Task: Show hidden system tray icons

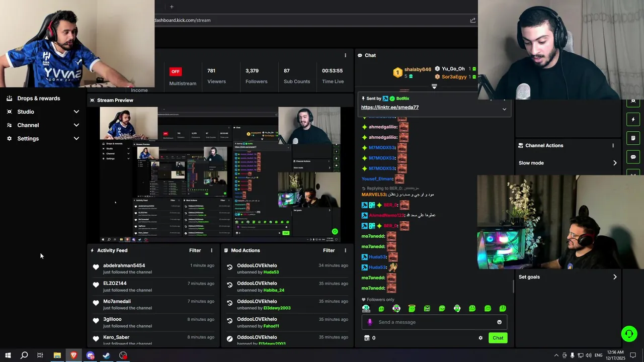Action: click(x=556, y=355)
